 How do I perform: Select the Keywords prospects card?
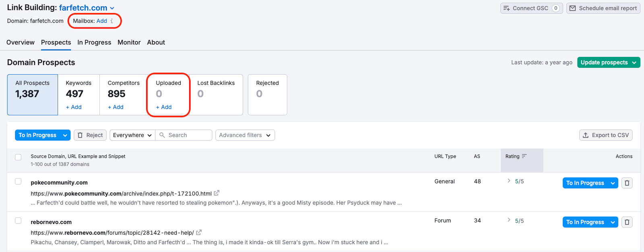79,95
